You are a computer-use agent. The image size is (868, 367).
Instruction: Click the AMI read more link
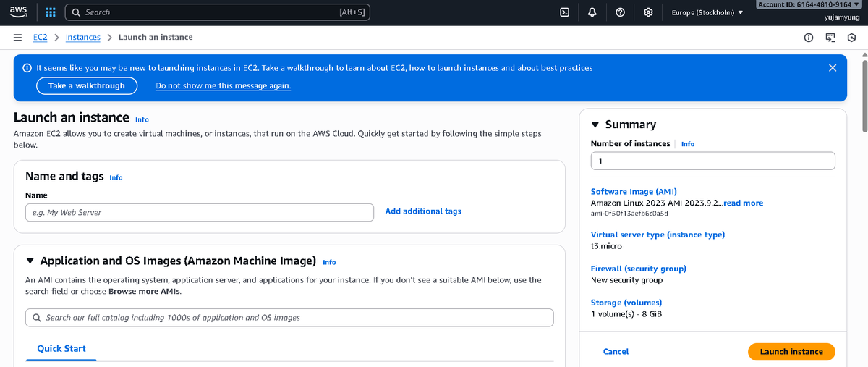click(x=744, y=203)
